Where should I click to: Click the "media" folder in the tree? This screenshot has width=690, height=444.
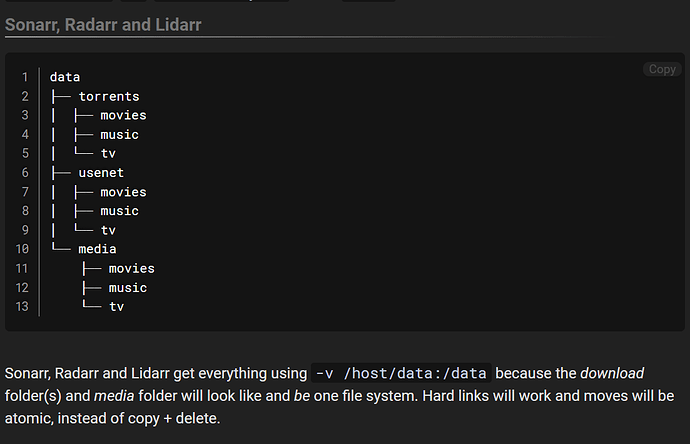click(x=97, y=249)
